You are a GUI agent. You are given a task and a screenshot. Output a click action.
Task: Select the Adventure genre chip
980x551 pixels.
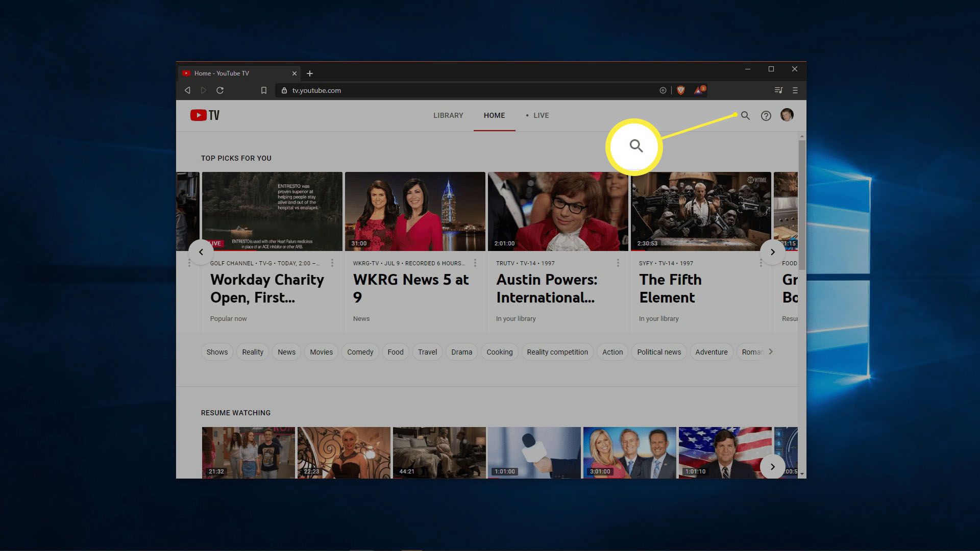pyautogui.click(x=712, y=352)
